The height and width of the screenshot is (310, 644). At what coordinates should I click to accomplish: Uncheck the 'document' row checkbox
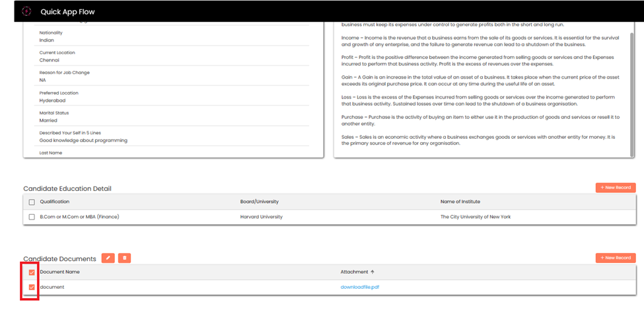(32, 287)
